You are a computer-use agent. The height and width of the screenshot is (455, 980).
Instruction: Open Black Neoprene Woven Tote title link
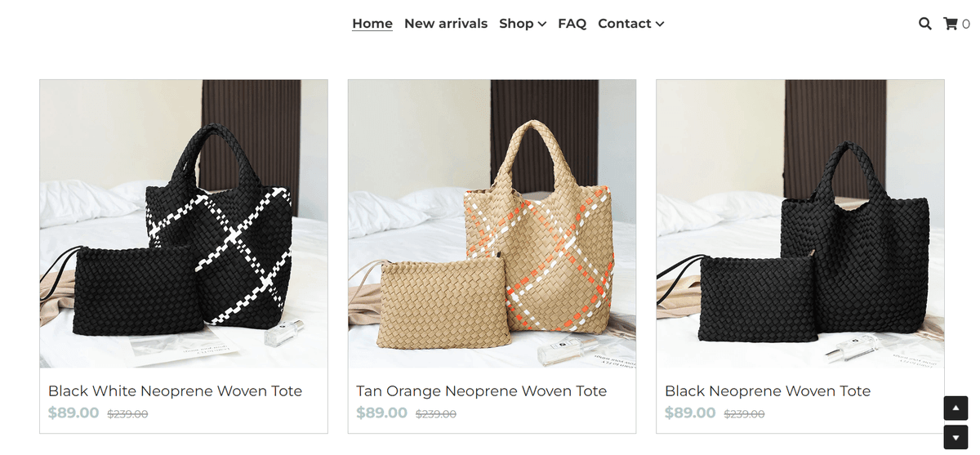pyautogui.click(x=768, y=391)
